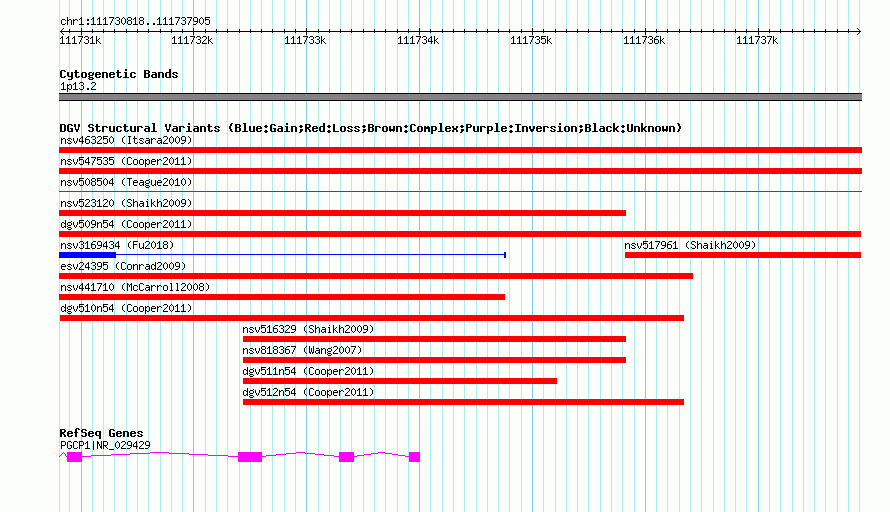Open nsv441710 (McCarroll2008) label
The image size is (890, 512).
coord(135,287)
